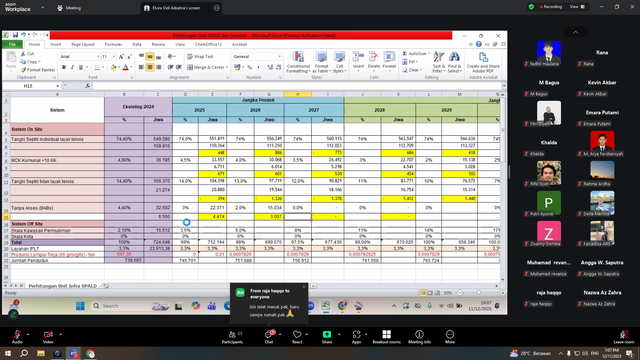The image size is (640, 360).
Task: Unmute audio in Zoom toolbar
Action: click(17, 337)
